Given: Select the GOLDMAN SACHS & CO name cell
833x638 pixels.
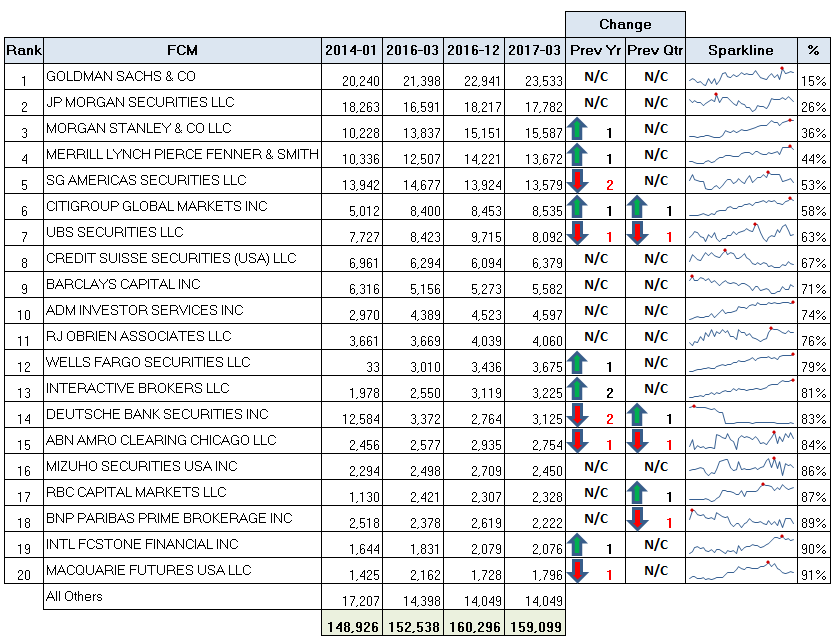Looking at the screenshot, I should 182,77.
